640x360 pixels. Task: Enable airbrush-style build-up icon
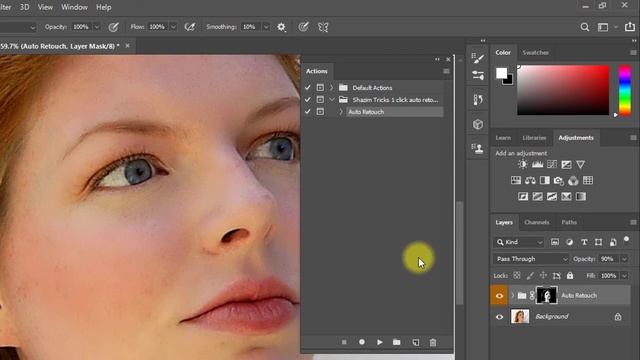coord(189,27)
